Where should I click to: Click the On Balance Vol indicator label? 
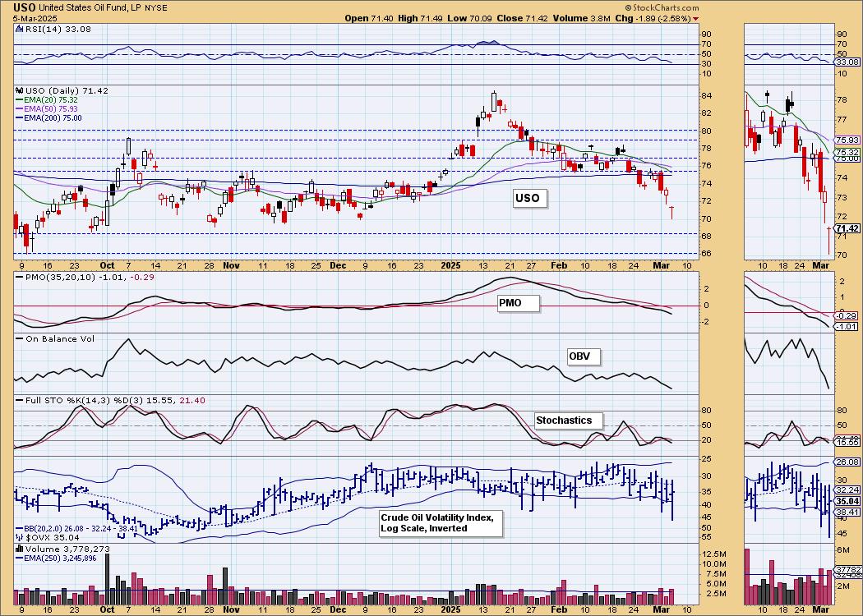[55, 338]
